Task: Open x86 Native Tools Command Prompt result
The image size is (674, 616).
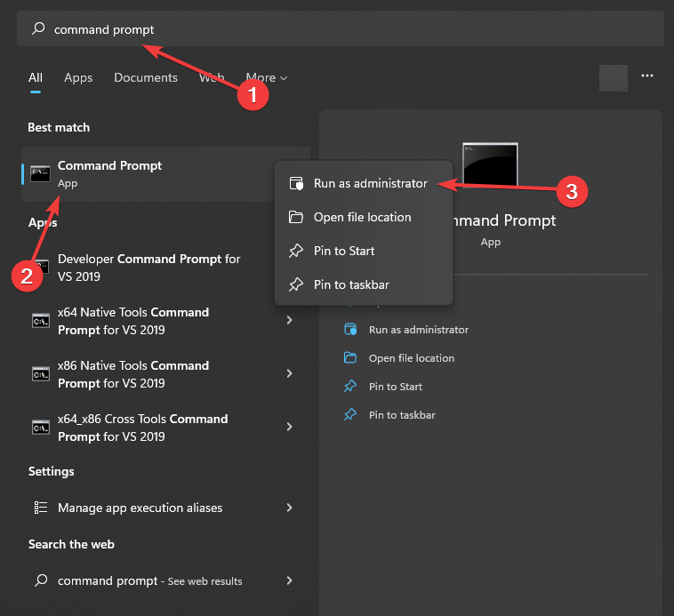Action: tap(164, 374)
